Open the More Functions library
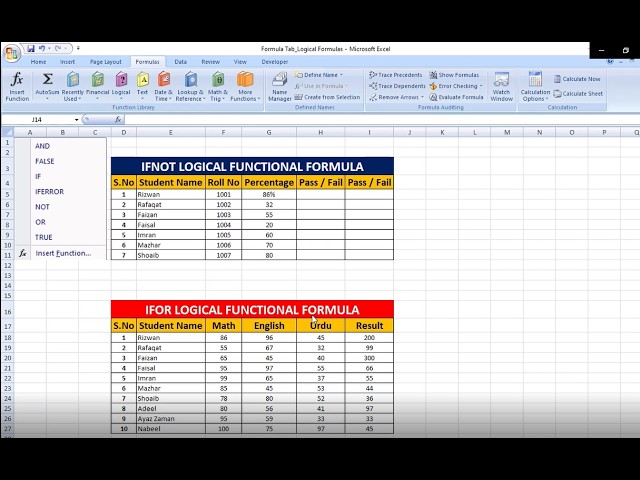Viewport: 640px width, 480px height. click(x=245, y=86)
